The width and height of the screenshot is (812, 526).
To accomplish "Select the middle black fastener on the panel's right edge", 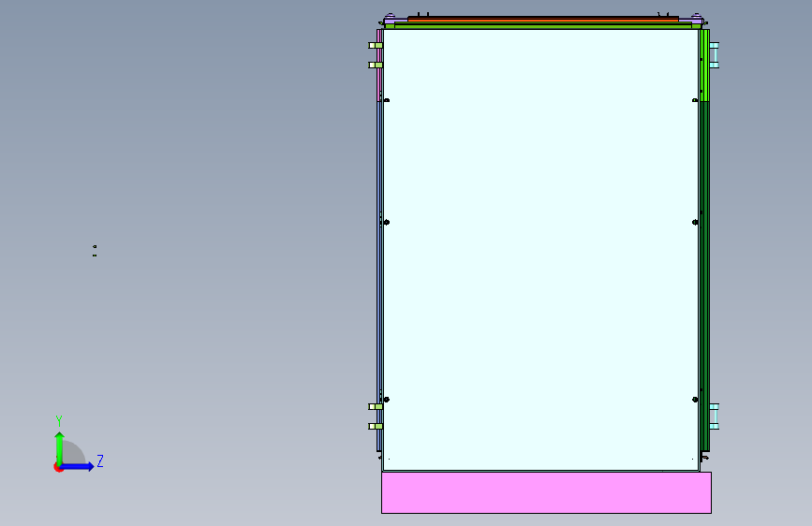I will (x=695, y=222).
